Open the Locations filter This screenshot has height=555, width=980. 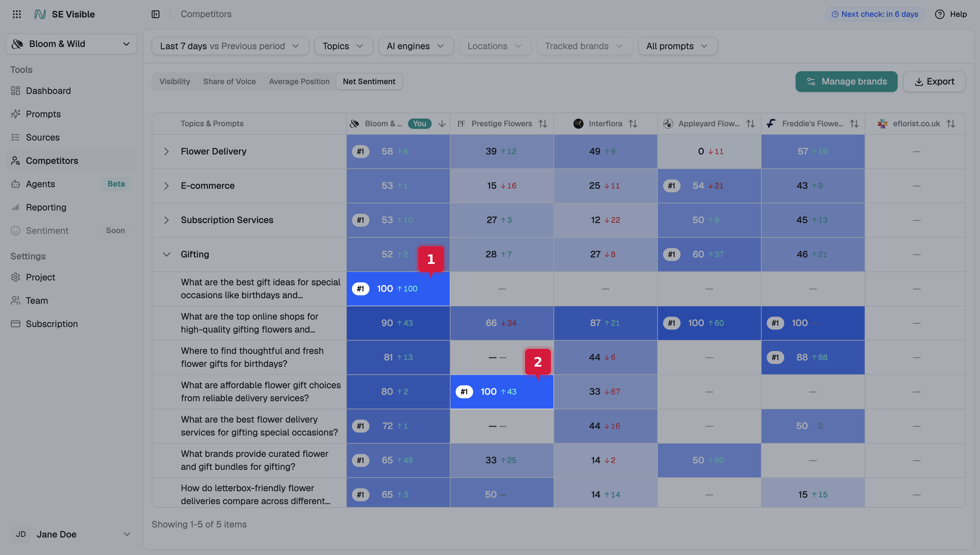coord(495,46)
